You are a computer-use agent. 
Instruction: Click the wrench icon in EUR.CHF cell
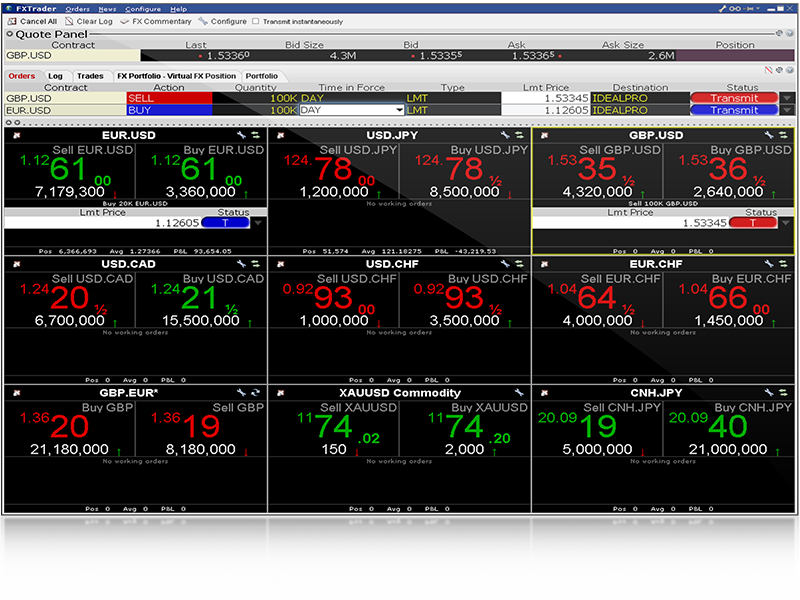click(769, 264)
